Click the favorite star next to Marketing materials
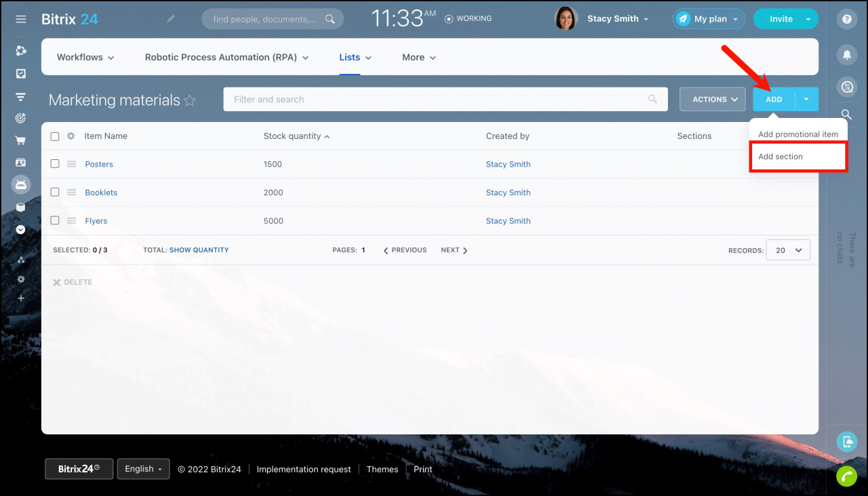The height and width of the screenshot is (496, 868). 190,101
